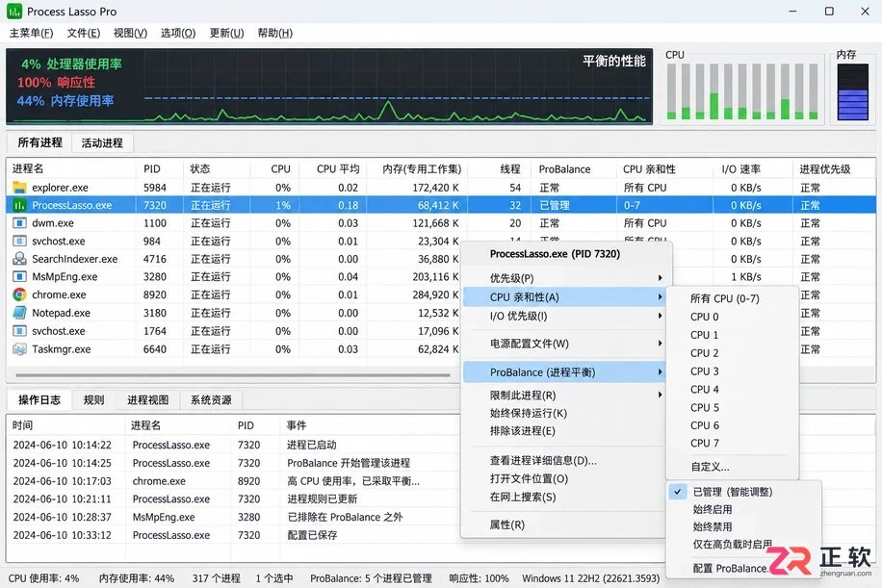Click the explorer.exe folder icon
882x588 pixels.
pyautogui.click(x=19, y=188)
